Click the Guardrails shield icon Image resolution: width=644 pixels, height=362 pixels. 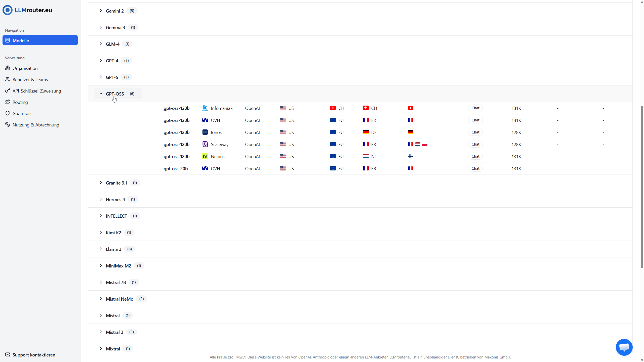pos(8,113)
